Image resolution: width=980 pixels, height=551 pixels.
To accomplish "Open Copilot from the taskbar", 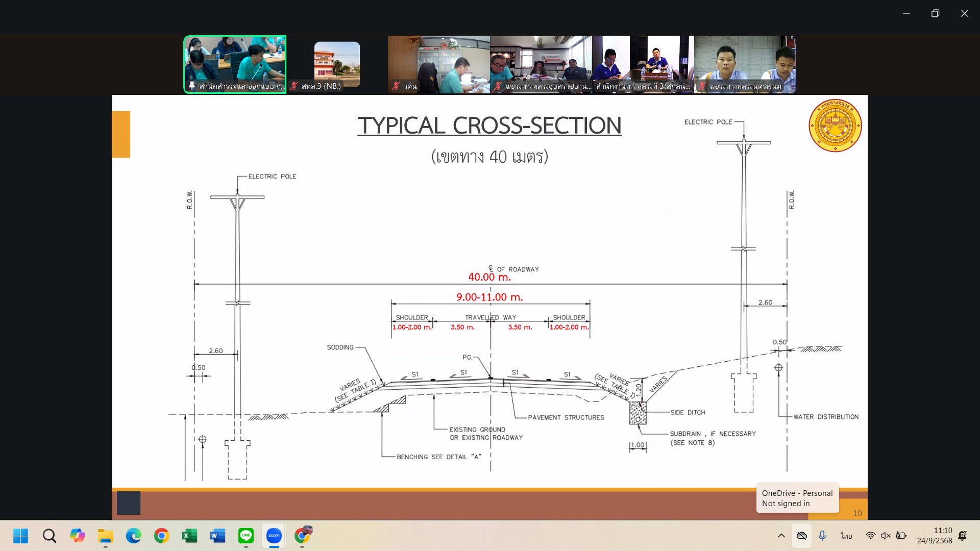I will [78, 536].
